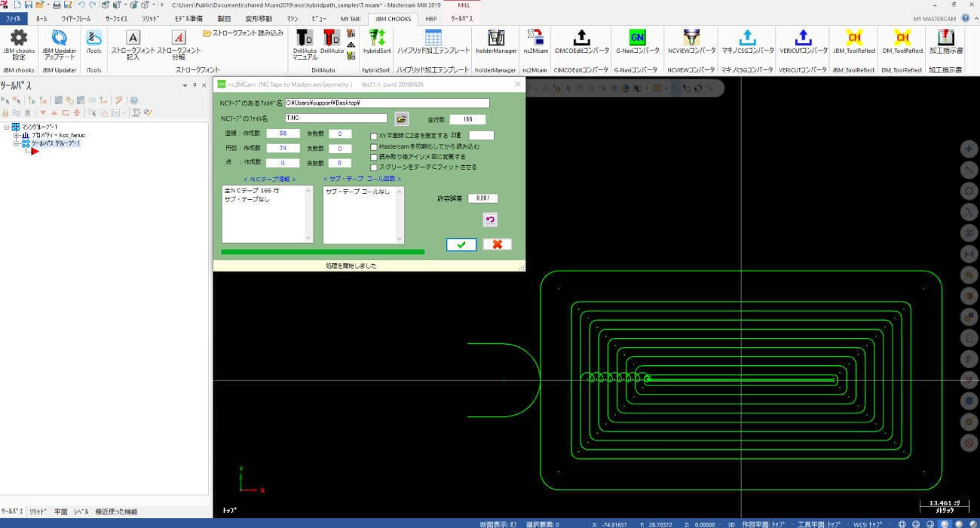
Task: Confirm nc2MCam dialog with green check
Action: pos(461,244)
